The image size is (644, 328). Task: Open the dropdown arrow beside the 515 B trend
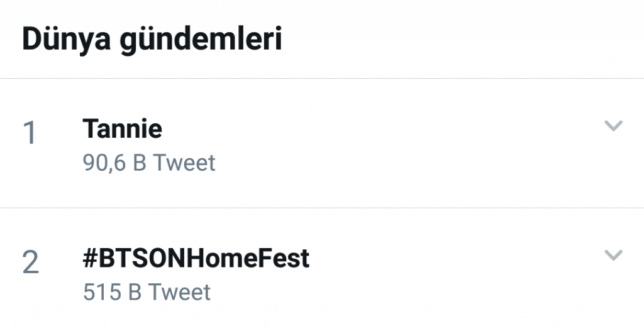tap(613, 255)
